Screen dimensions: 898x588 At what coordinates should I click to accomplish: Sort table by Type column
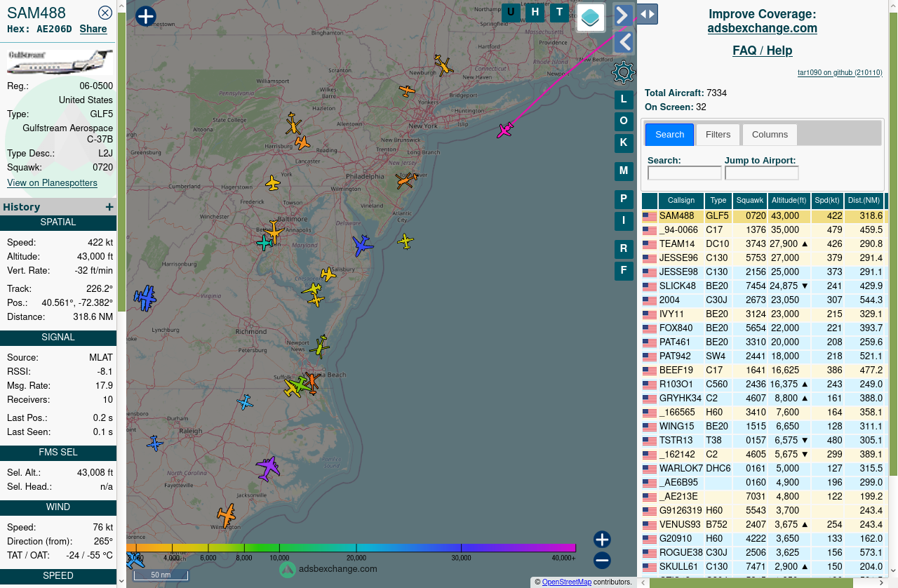(x=718, y=201)
